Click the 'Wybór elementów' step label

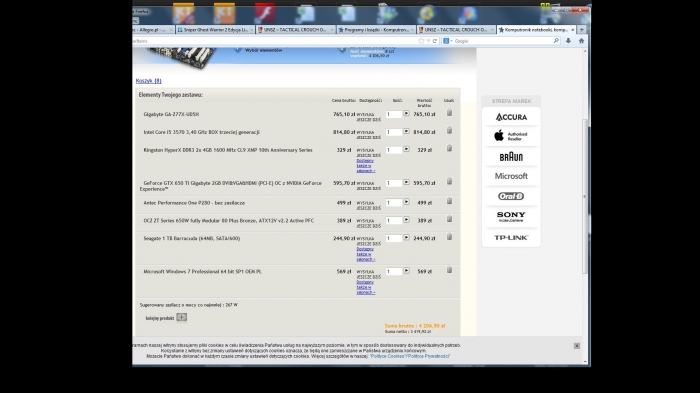click(263, 50)
